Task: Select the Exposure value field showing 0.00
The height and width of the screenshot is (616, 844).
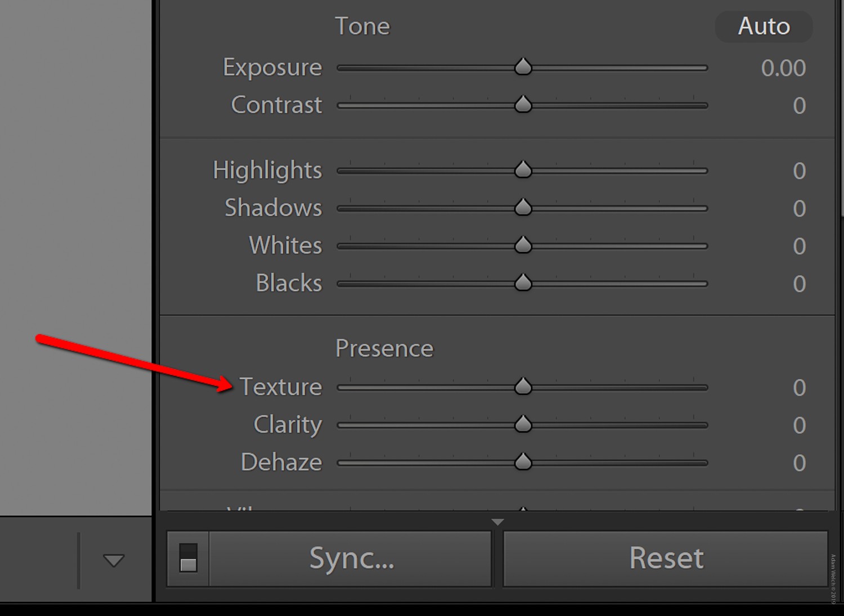Action: tap(784, 68)
